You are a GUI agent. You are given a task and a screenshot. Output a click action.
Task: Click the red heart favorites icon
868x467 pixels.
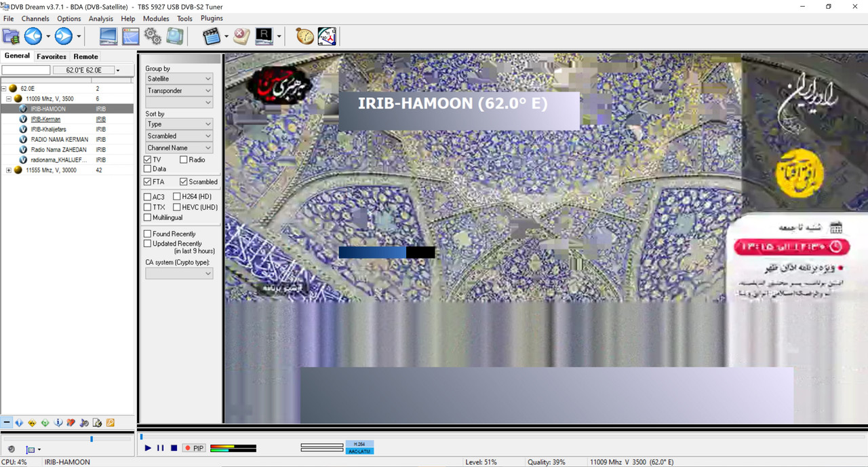pyautogui.click(x=71, y=422)
